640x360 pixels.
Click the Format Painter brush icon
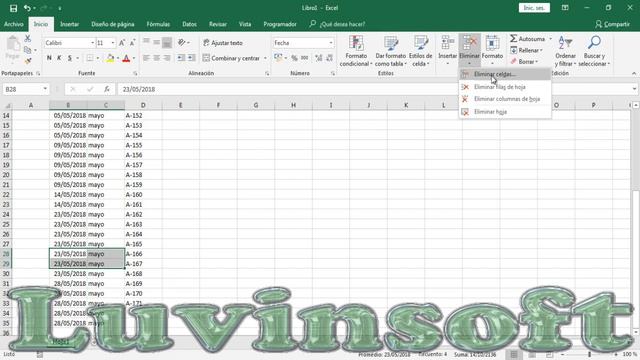coord(27,61)
